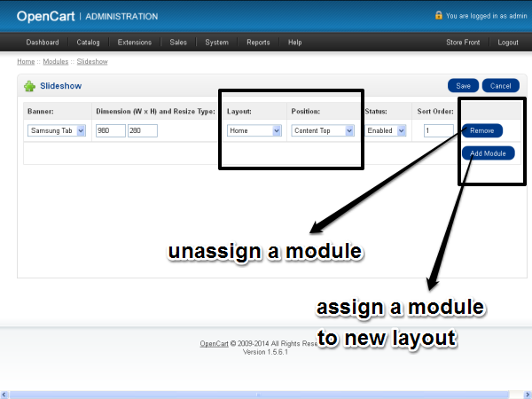Open the Catalog menu
This screenshot has height=399, width=532.
(88, 43)
